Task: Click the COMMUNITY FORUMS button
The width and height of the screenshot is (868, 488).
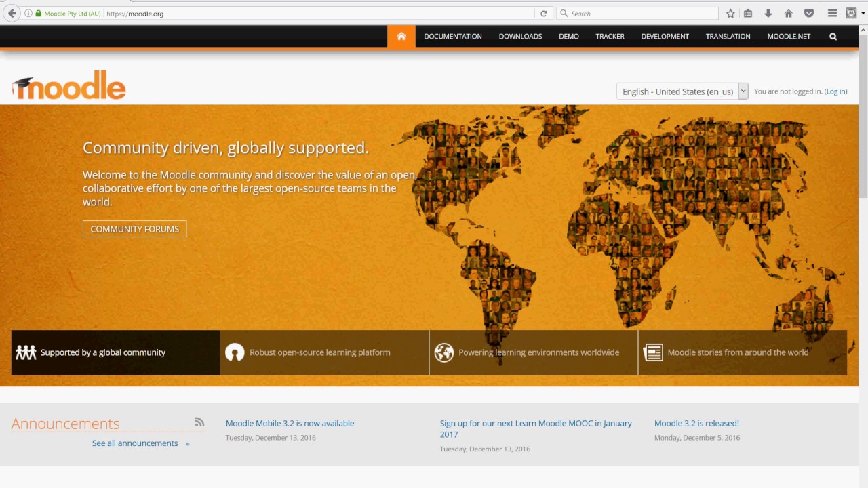Action: pyautogui.click(x=134, y=229)
